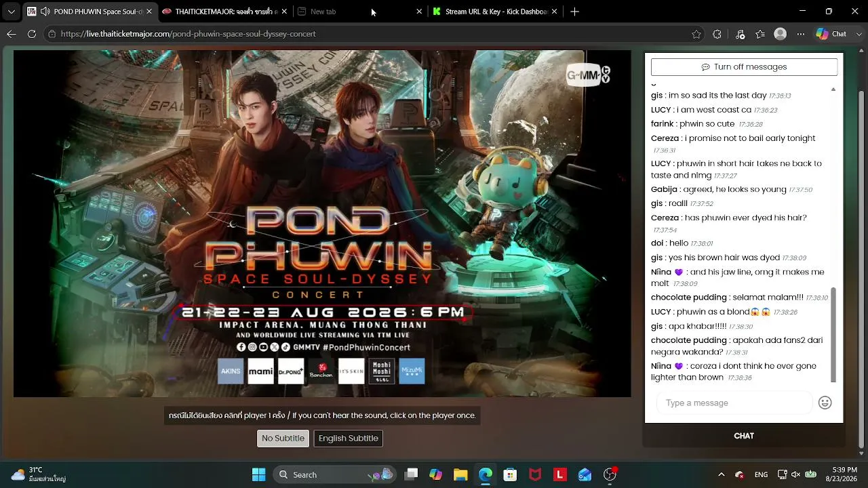This screenshot has height=488, width=868.
Task: Open the weather widget showing 31°C
Action: (39, 474)
